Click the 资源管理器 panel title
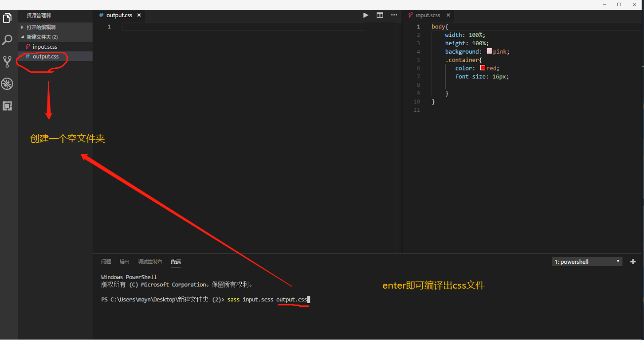Image resolution: width=644 pixels, height=340 pixels. (39, 16)
